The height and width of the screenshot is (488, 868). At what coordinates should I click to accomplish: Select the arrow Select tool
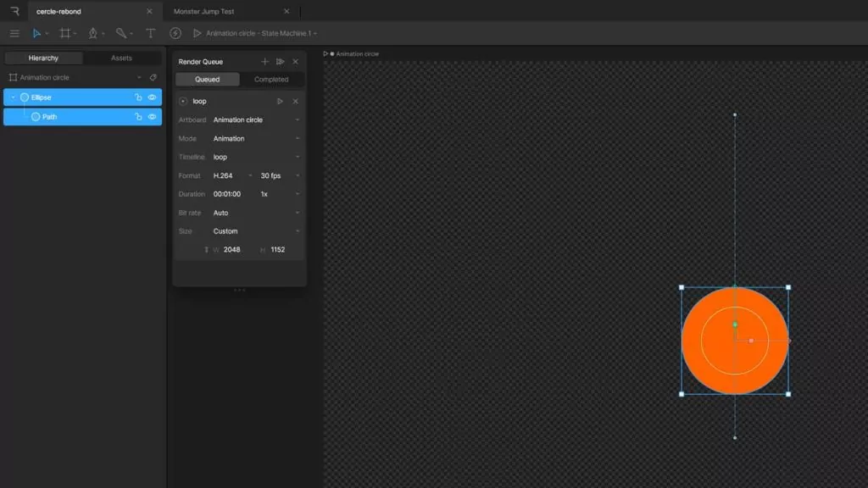click(36, 33)
